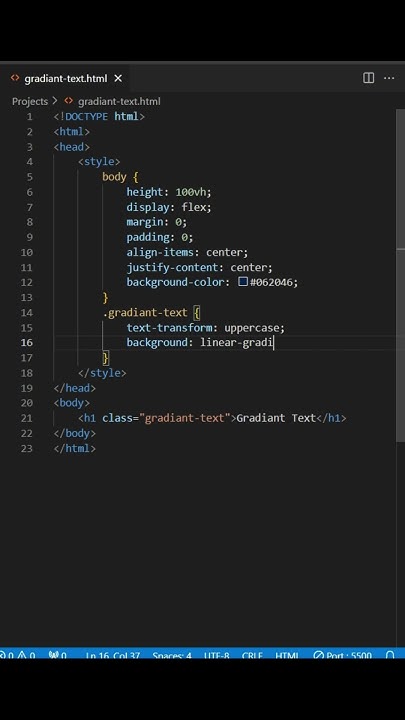
Task: Click the closing brace on line 17
Action: (x=106, y=357)
